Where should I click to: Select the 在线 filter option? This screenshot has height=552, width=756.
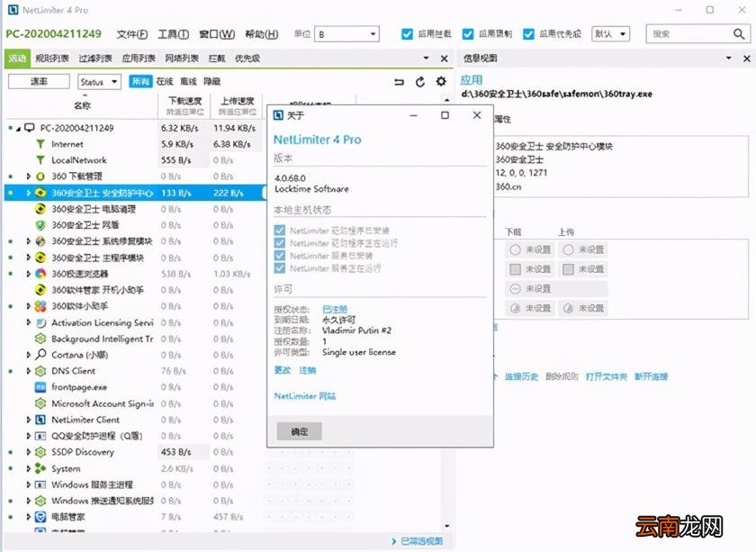click(165, 82)
